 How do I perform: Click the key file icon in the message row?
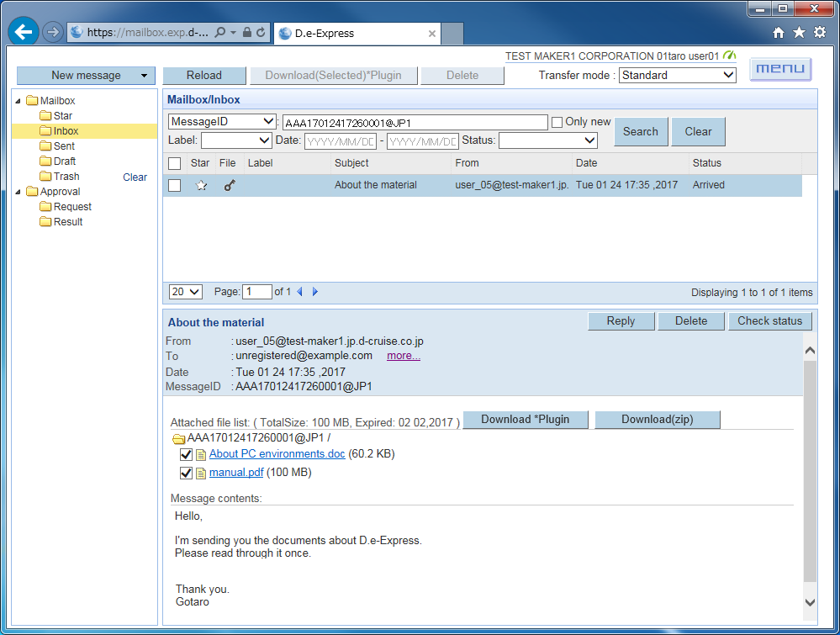pyautogui.click(x=230, y=186)
